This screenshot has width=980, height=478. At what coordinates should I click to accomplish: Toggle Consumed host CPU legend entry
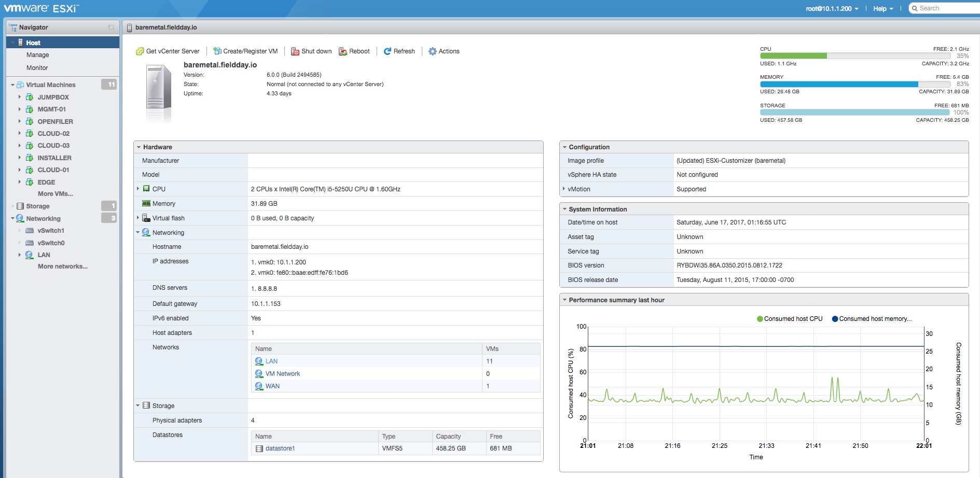(790, 319)
